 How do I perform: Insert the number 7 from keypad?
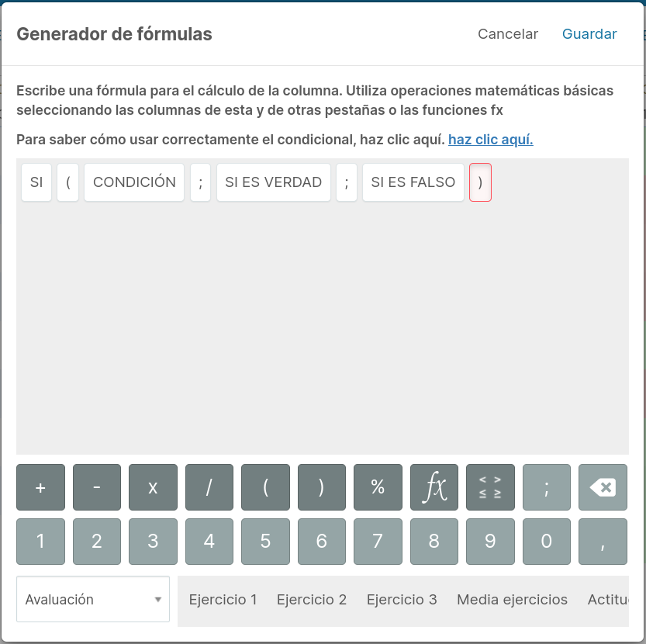378,542
